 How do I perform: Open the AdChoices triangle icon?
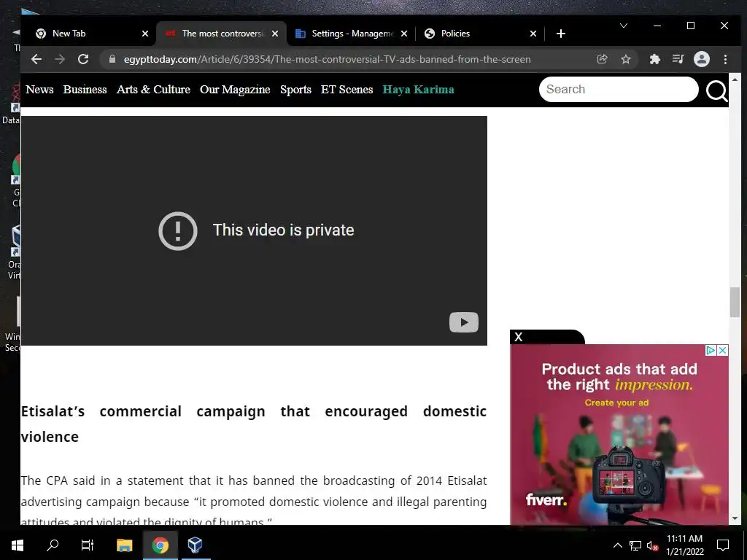pyautogui.click(x=711, y=351)
